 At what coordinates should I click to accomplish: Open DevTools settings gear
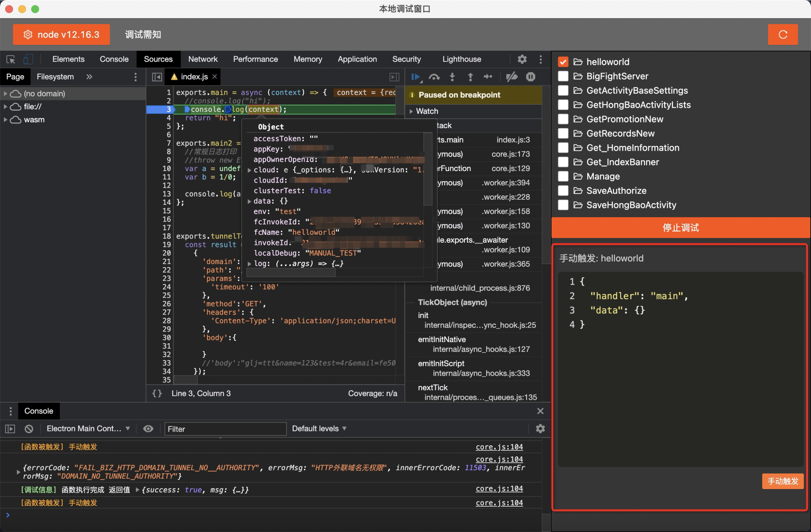pyautogui.click(x=522, y=59)
